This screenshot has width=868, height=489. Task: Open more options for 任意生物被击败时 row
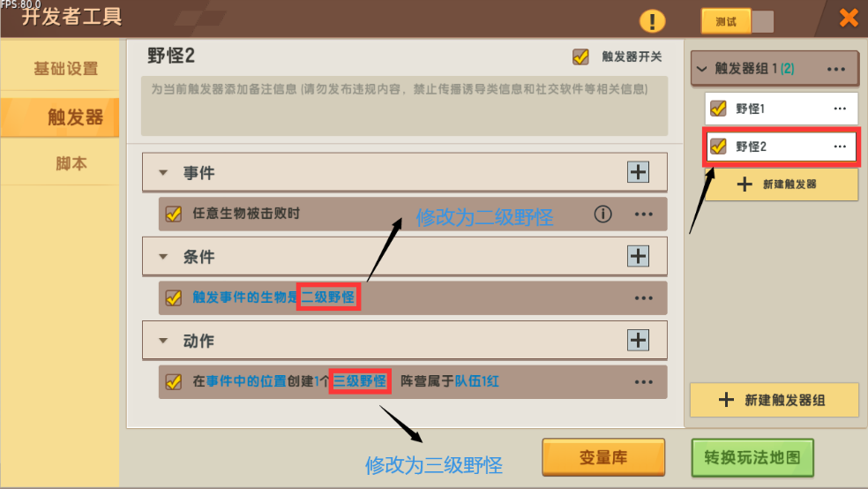(643, 214)
